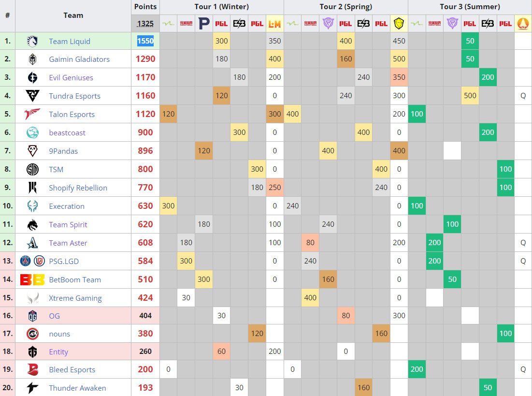The width and height of the screenshot is (532, 396).
Task: Click the Team column header
Action: click(73, 15)
